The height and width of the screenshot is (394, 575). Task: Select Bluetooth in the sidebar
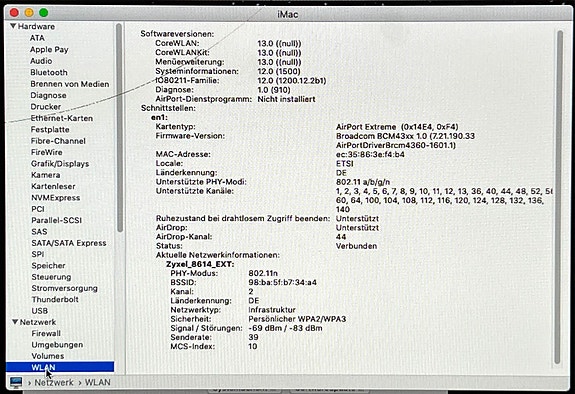pos(49,73)
